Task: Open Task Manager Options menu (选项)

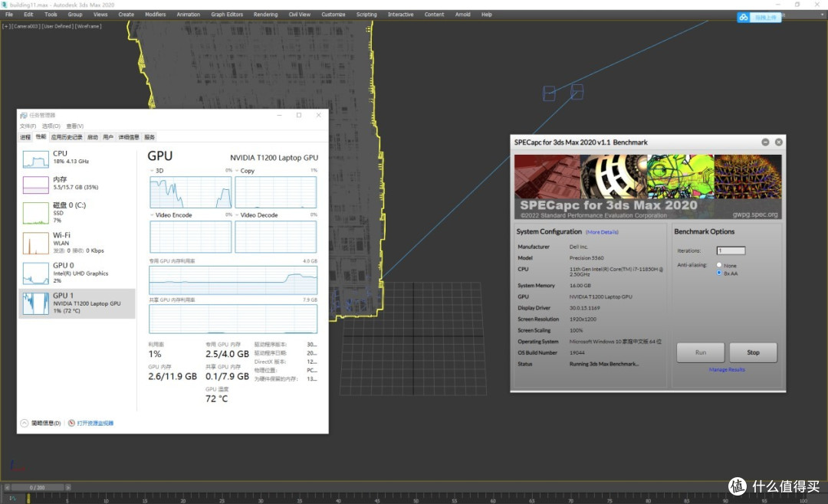Action: tap(51, 126)
